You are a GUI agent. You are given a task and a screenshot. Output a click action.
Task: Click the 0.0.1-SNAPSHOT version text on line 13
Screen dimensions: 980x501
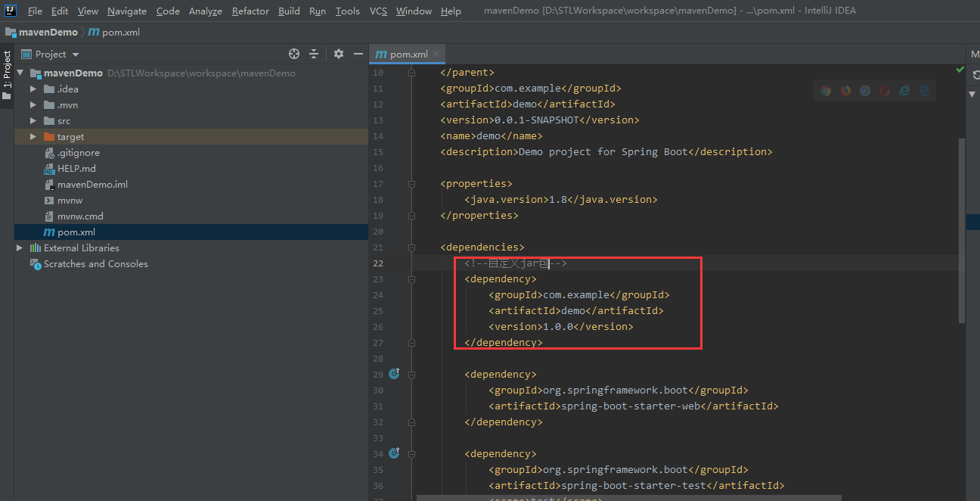pyautogui.click(x=536, y=120)
